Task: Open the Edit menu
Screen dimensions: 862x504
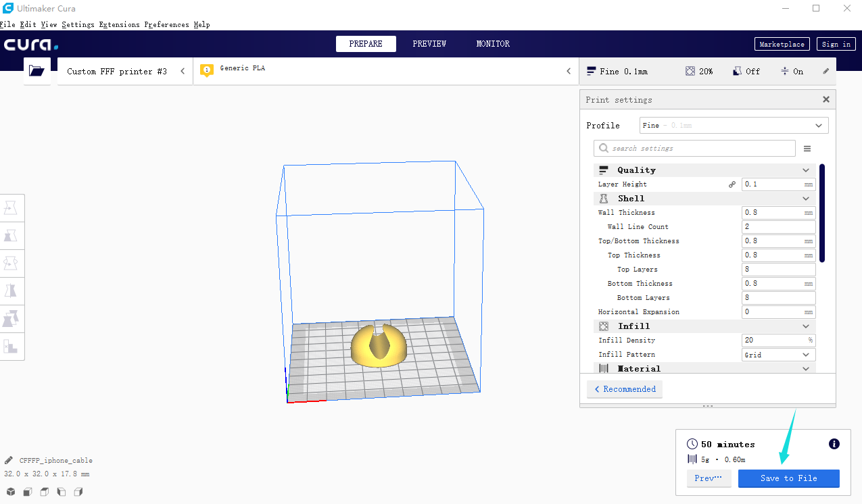Action: click(x=28, y=24)
